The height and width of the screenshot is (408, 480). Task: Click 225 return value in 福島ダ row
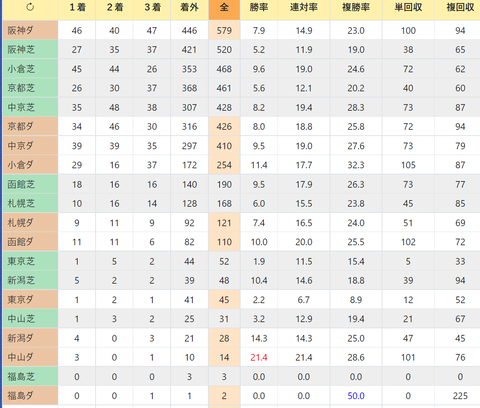pyautogui.click(x=460, y=396)
